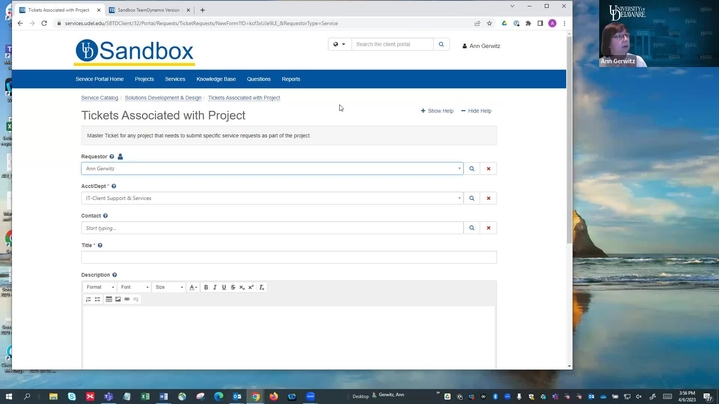
Task: Click the Underline icon in editor
Action: point(224,287)
